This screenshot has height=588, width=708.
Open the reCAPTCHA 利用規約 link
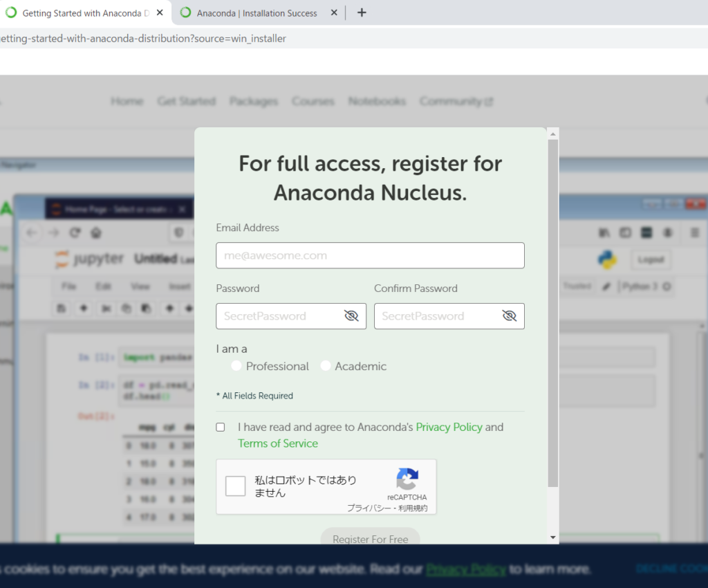click(x=413, y=508)
